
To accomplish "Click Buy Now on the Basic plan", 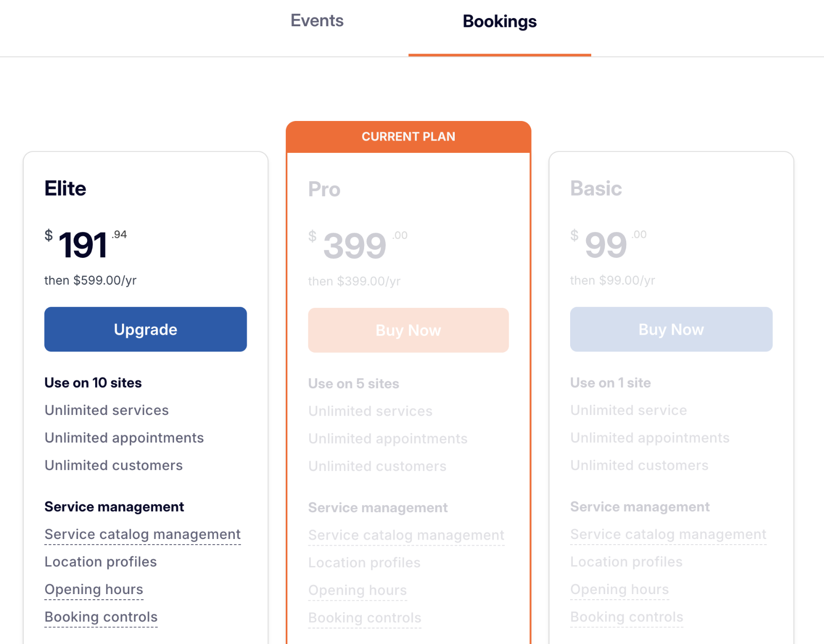I will click(671, 329).
